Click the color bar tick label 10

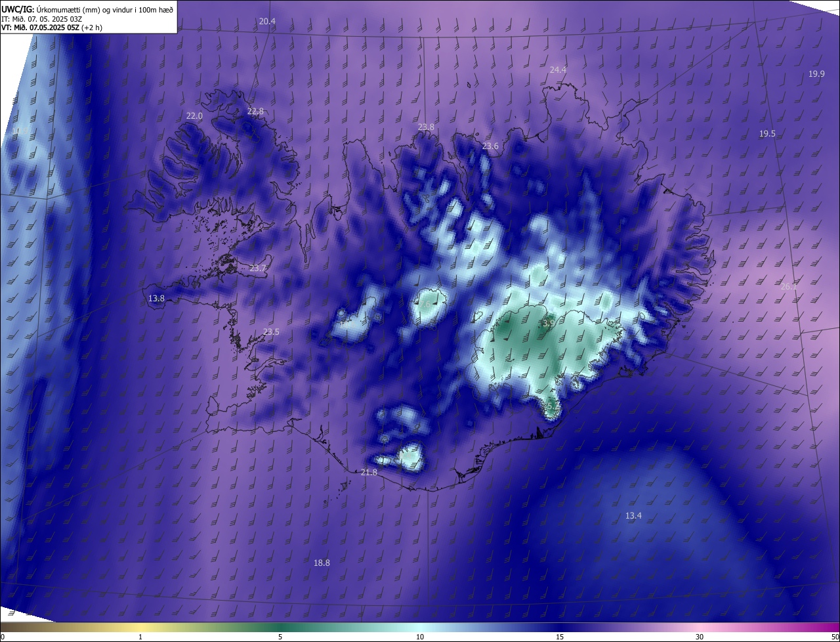coord(420,637)
